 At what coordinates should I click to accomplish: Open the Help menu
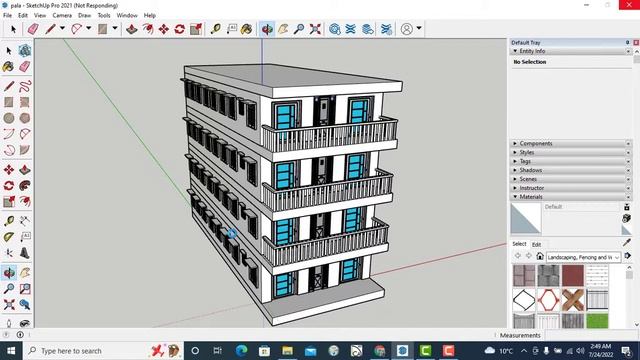pos(150,15)
